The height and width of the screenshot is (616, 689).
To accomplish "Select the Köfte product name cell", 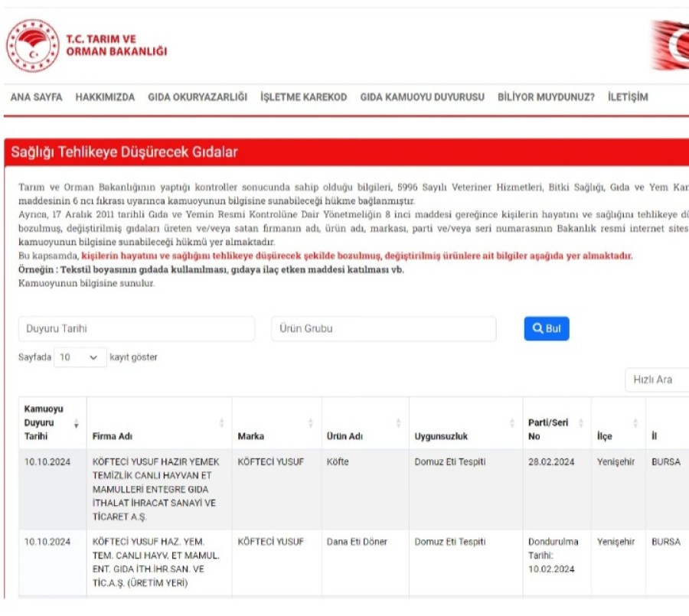I will click(338, 461).
